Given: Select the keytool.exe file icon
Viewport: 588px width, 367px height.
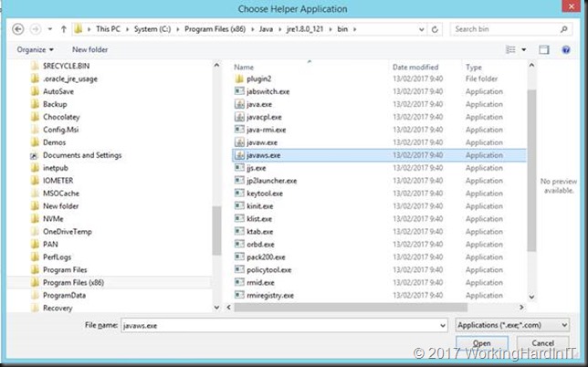Looking at the screenshot, I should coord(239,193).
